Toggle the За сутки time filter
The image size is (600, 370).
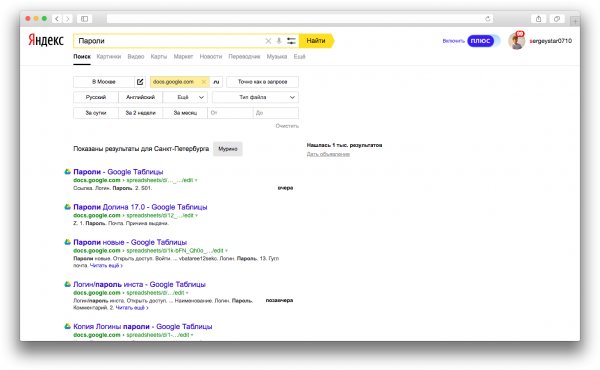pos(96,113)
